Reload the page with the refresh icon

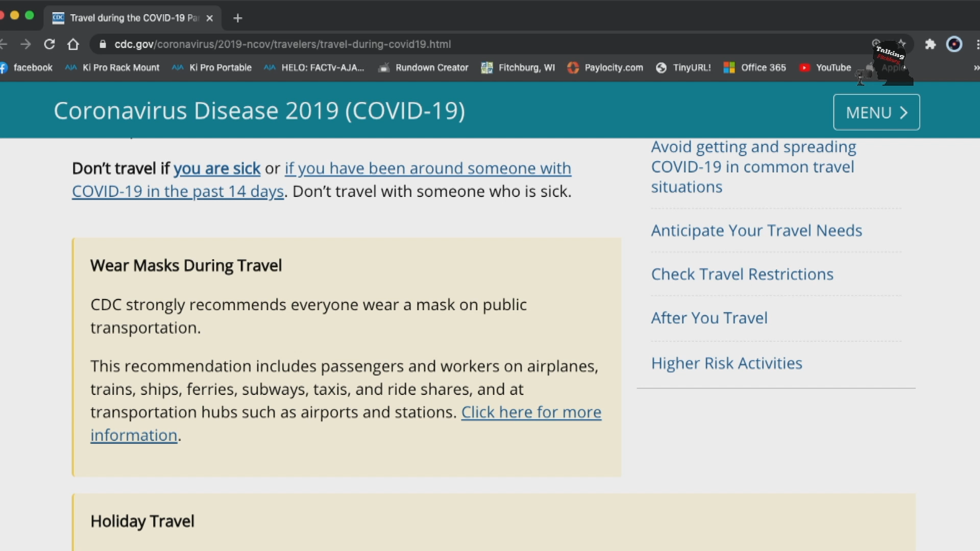click(50, 44)
